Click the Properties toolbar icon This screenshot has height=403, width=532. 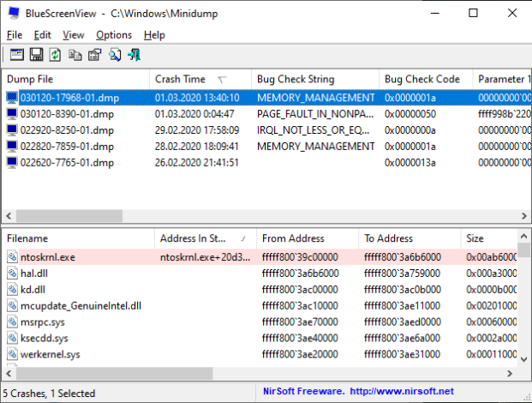click(x=94, y=55)
